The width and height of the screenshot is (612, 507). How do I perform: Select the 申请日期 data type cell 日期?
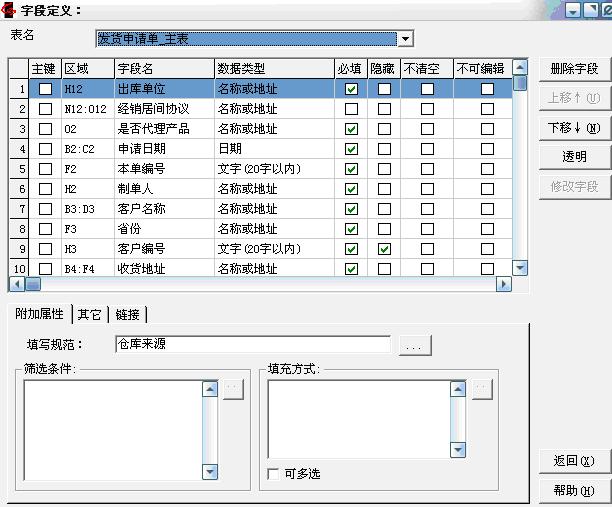pyautogui.click(x=273, y=149)
